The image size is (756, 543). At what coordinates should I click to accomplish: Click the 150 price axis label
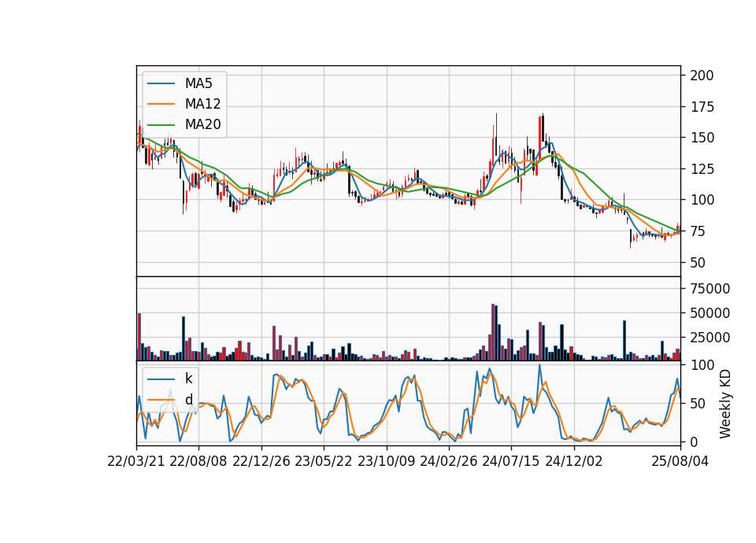(x=702, y=138)
